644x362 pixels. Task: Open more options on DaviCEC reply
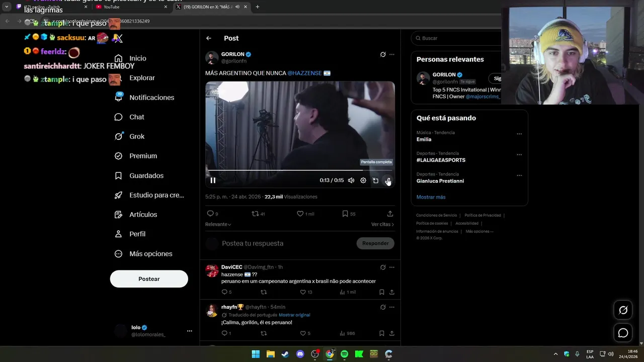pos(392,267)
